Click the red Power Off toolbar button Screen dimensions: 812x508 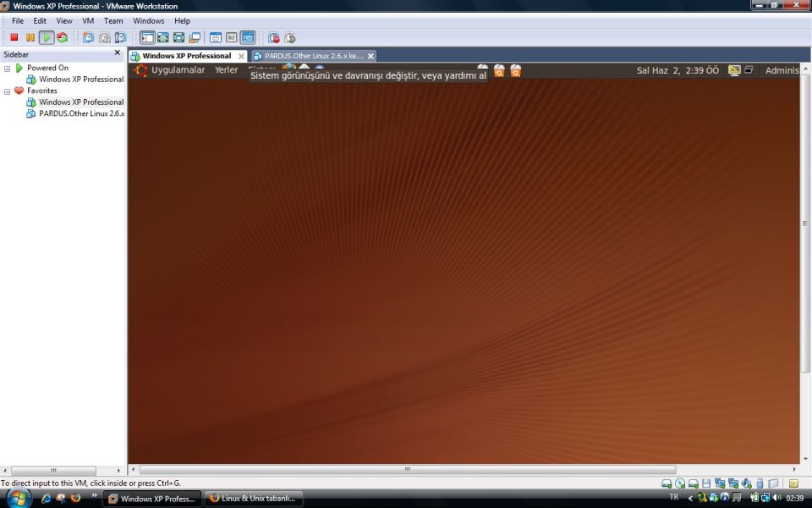[14, 37]
